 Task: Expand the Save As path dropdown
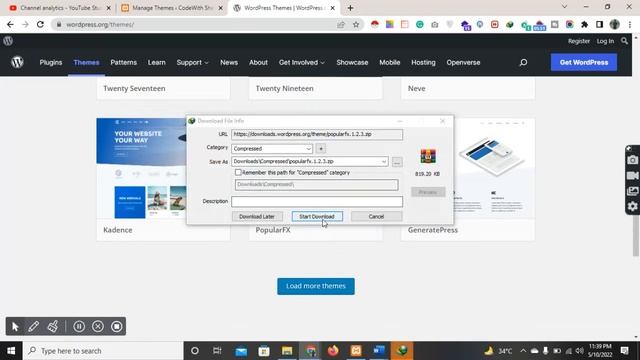click(x=384, y=162)
